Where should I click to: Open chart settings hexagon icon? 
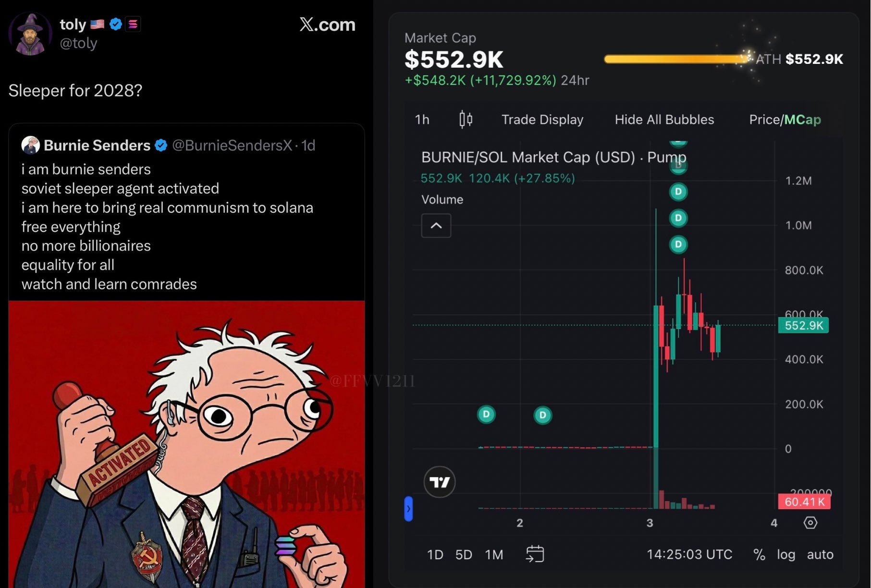tap(810, 523)
